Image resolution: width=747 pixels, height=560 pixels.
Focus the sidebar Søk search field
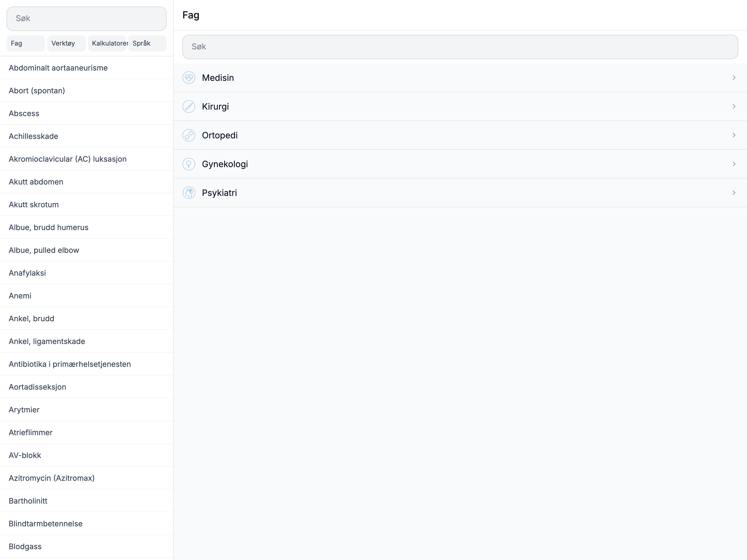(x=86, y=18)
